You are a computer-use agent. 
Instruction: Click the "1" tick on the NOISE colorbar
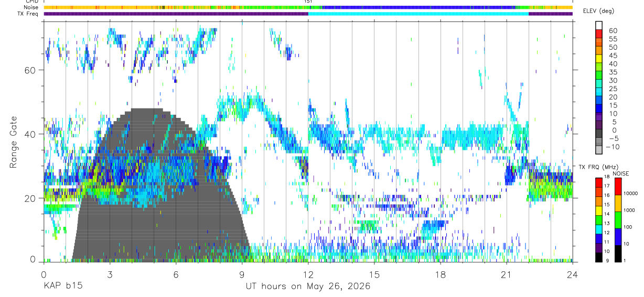[624, 260]
